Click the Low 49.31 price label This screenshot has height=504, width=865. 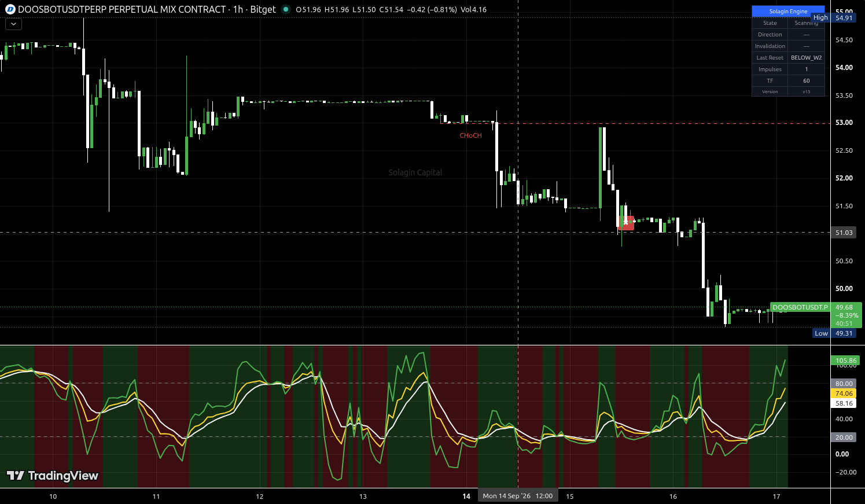tap(833, 333)
